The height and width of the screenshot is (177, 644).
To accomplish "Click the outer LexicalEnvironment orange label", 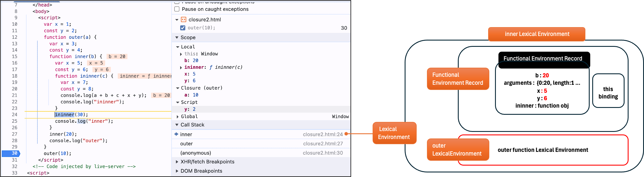I will click(x=458, y=150).
